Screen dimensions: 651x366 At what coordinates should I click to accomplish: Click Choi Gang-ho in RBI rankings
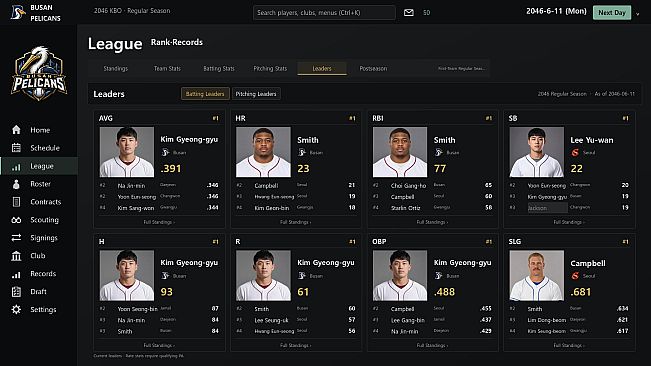pos(409,185)
